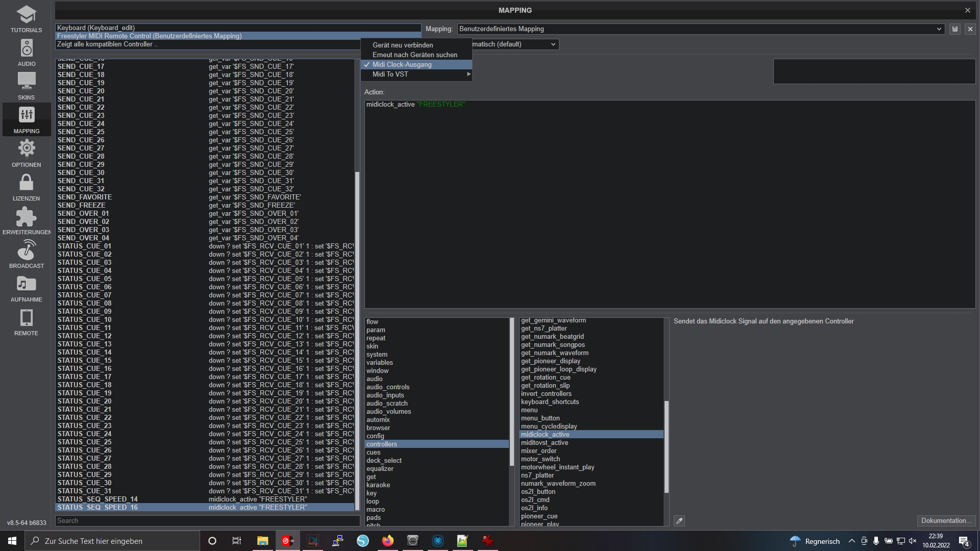Click the save mapping disk icon

click(x=955, y=29)
